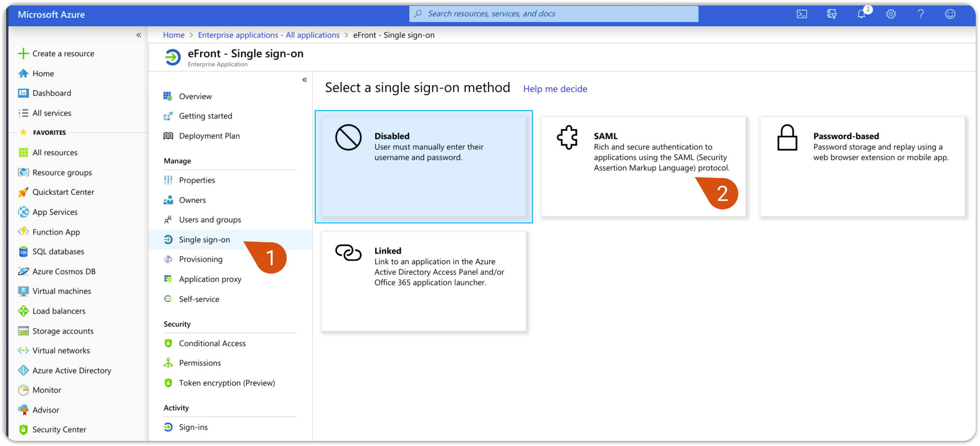Click the search resources, services, and docs field

click(553, 14)
